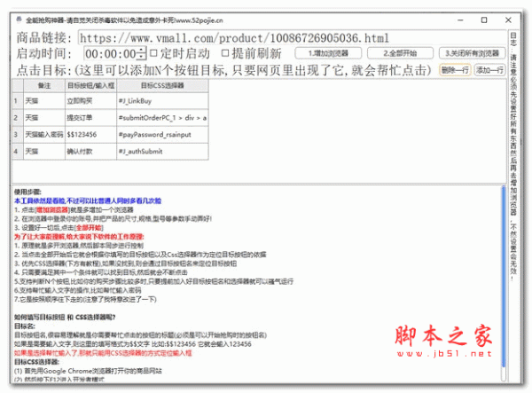Click the #submitOrderPC_1 > div > a cell
This screenshot has width=532, height=393.
[162, 118]
